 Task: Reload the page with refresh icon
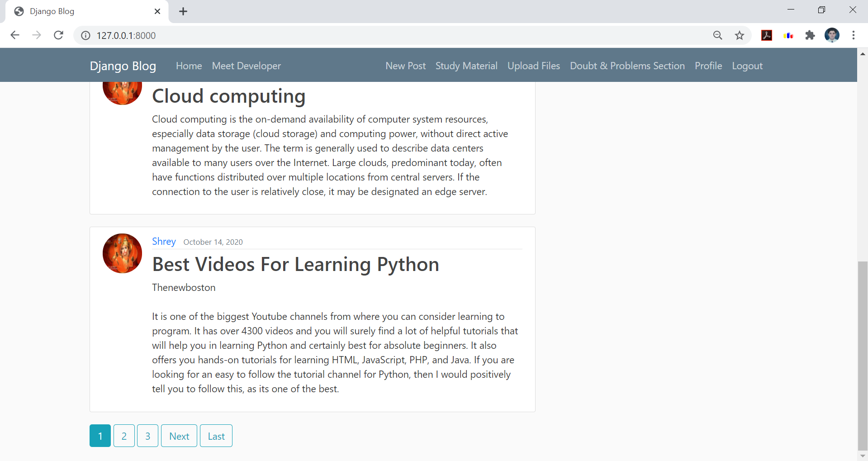coord(58,35)
